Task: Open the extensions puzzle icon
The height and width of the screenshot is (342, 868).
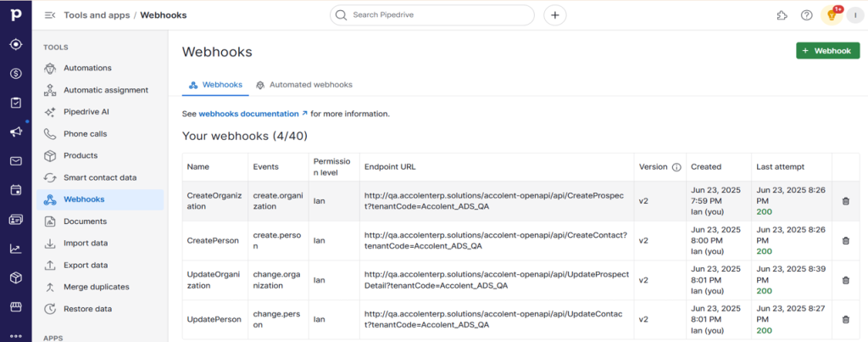Action: coord(782,15)
